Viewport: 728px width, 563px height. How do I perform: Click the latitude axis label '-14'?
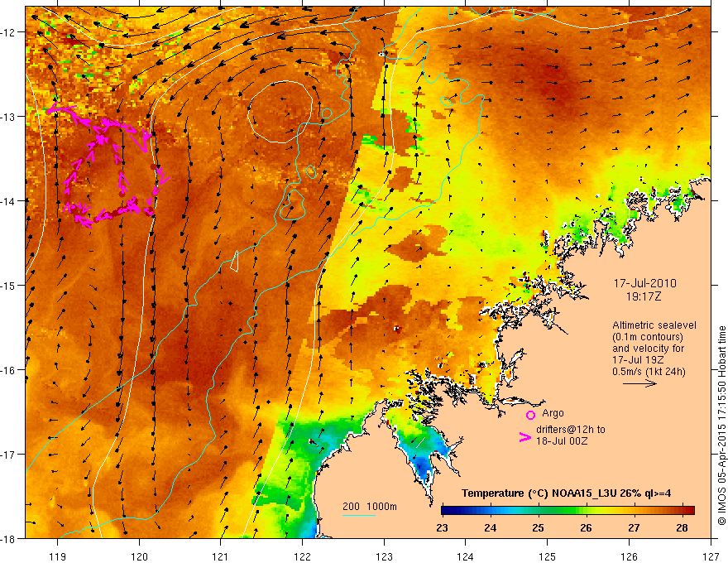click(x=8, y=200)
